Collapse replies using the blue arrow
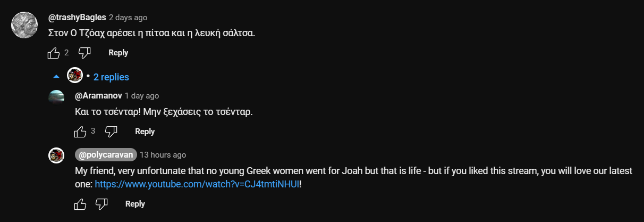The image size is (644, 222). pos(56,77)
